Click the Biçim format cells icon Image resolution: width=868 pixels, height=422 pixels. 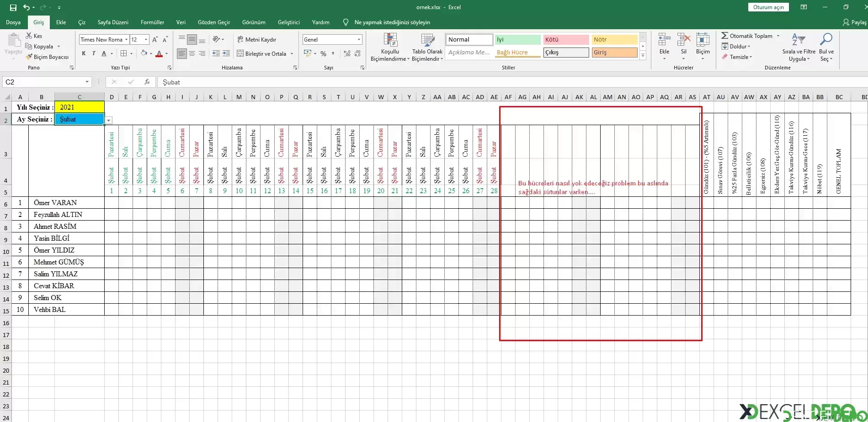703,40
